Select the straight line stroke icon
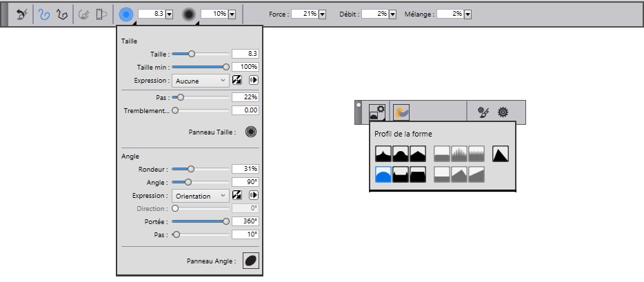Image resolution: width=644 pixels, height=282 pixels. point(61,14)
